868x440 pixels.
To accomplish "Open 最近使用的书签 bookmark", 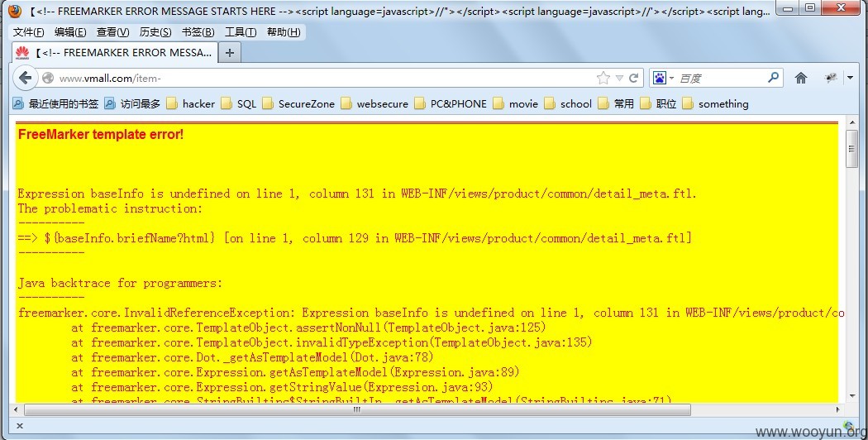I will (55, 103).
